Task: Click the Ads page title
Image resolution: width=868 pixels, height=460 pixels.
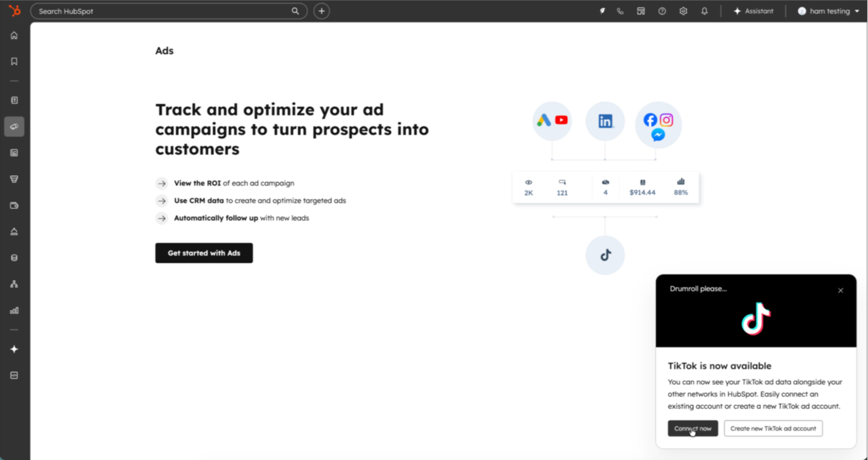Action: [165, 51]
